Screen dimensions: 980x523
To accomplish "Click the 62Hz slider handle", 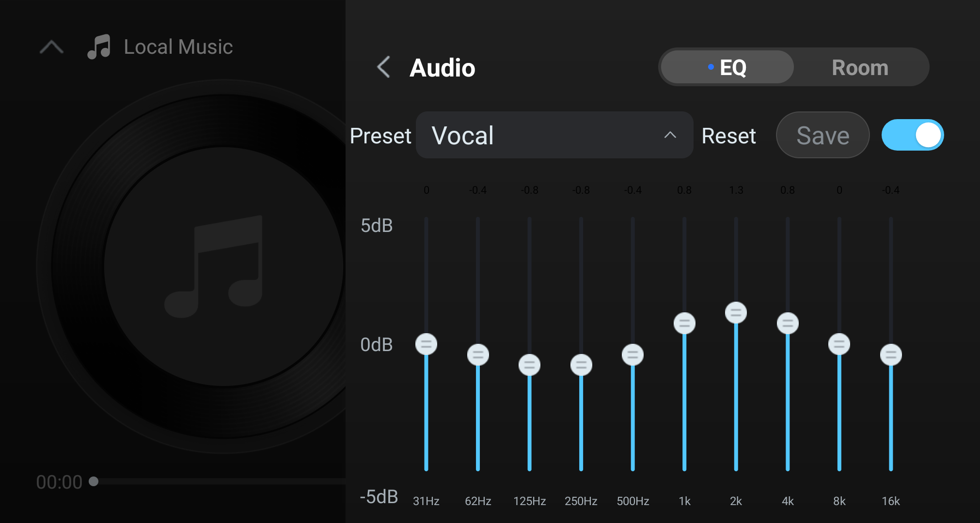I will coord(478,355).
